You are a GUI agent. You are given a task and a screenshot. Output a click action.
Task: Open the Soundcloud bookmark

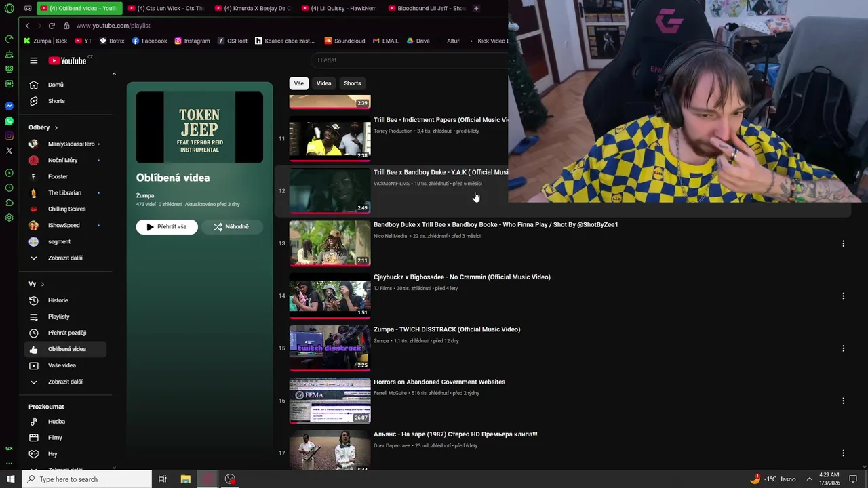(x=345, y=41)
